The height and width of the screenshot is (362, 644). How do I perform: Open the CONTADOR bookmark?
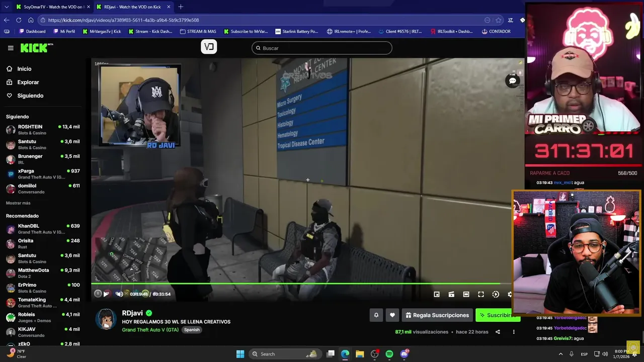click(x=496, y=31)
